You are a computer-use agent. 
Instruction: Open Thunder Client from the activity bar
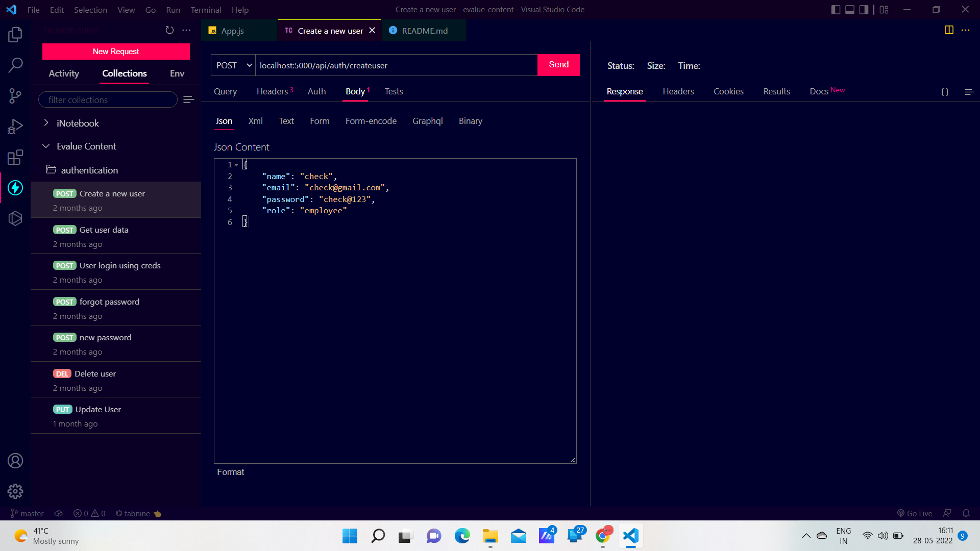[15, 188]
